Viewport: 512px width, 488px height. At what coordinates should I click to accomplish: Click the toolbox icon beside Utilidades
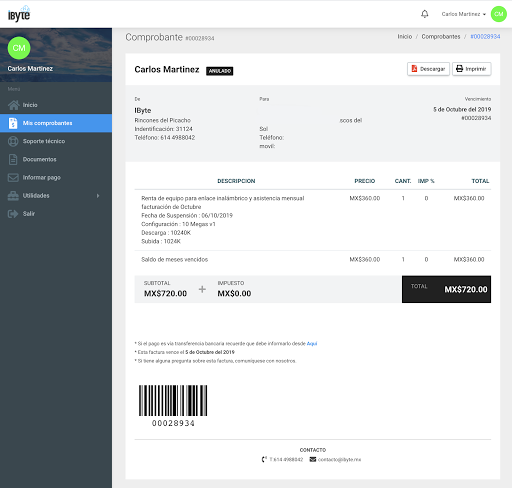click(13, 196)
